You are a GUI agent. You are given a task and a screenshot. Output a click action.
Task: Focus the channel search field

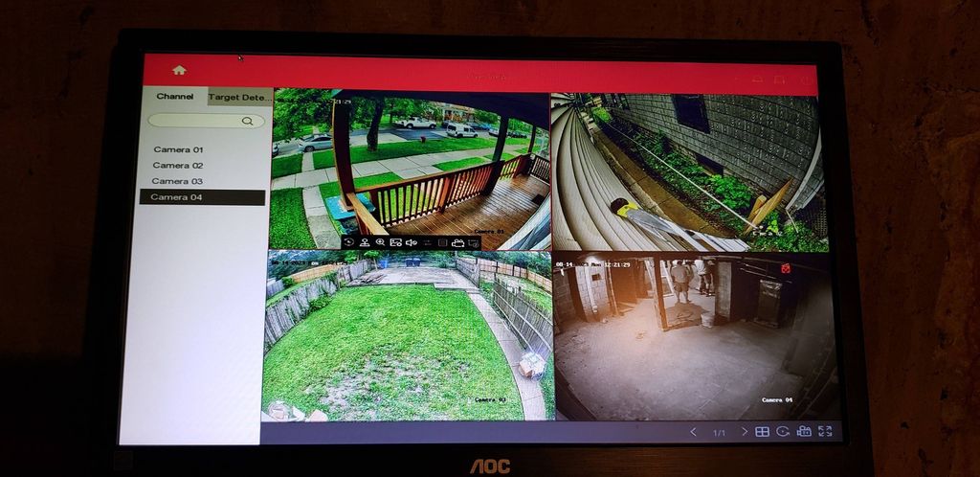tap(206, 121)
